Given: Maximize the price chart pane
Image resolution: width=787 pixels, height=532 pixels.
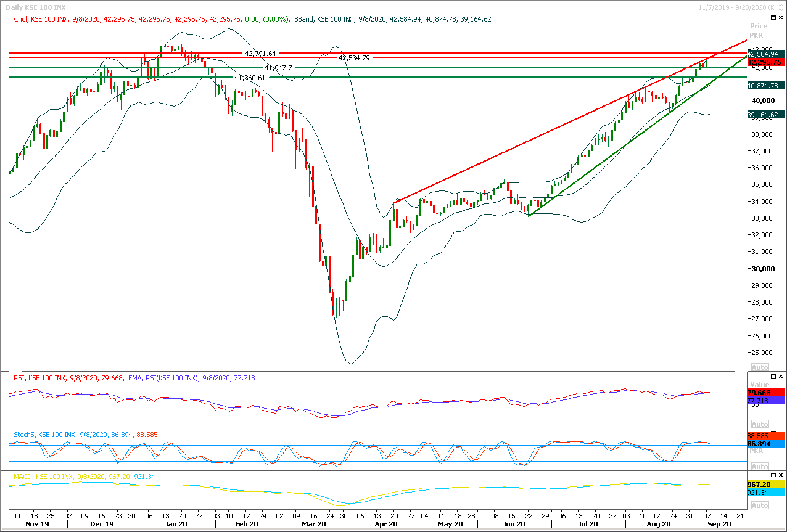Looking at the screenshot, I should [773, 18].
